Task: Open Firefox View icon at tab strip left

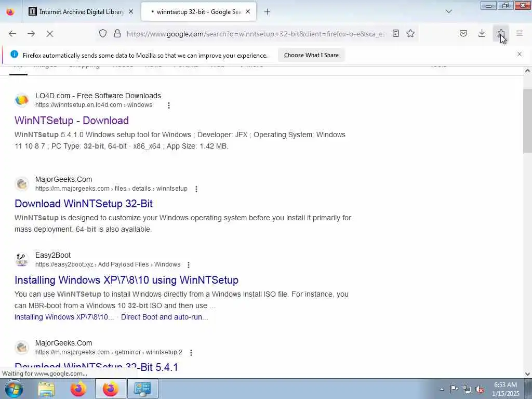Action: [x=10, y=12]
